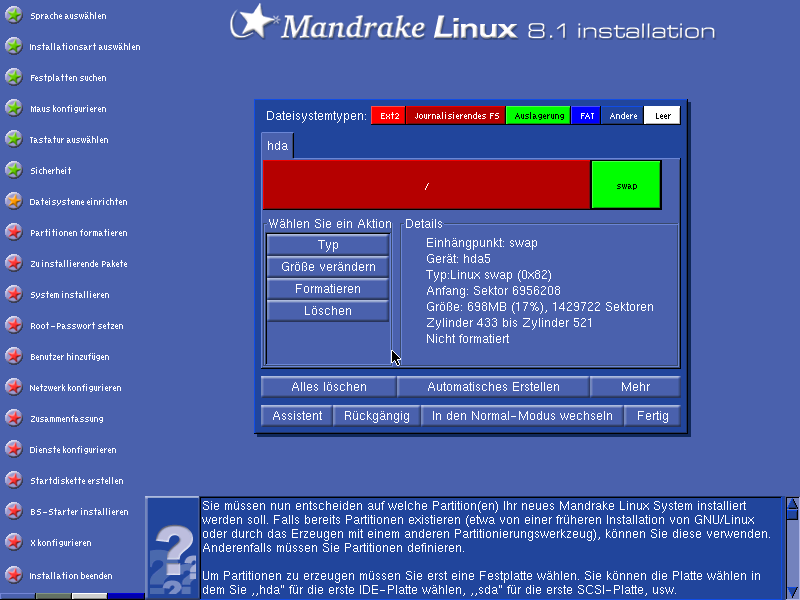Open the Mehr options button
Screen dimensions: 800x600
click(635, 387)
